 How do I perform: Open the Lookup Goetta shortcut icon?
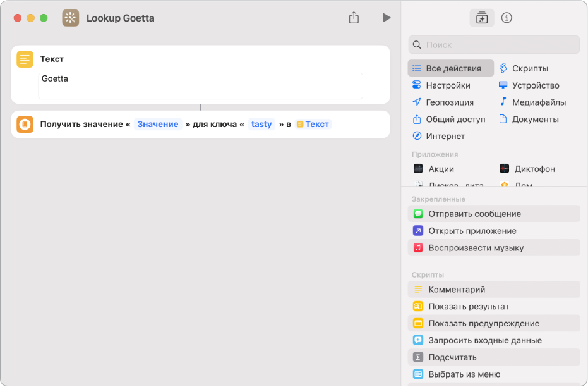[x=71, y=18]
